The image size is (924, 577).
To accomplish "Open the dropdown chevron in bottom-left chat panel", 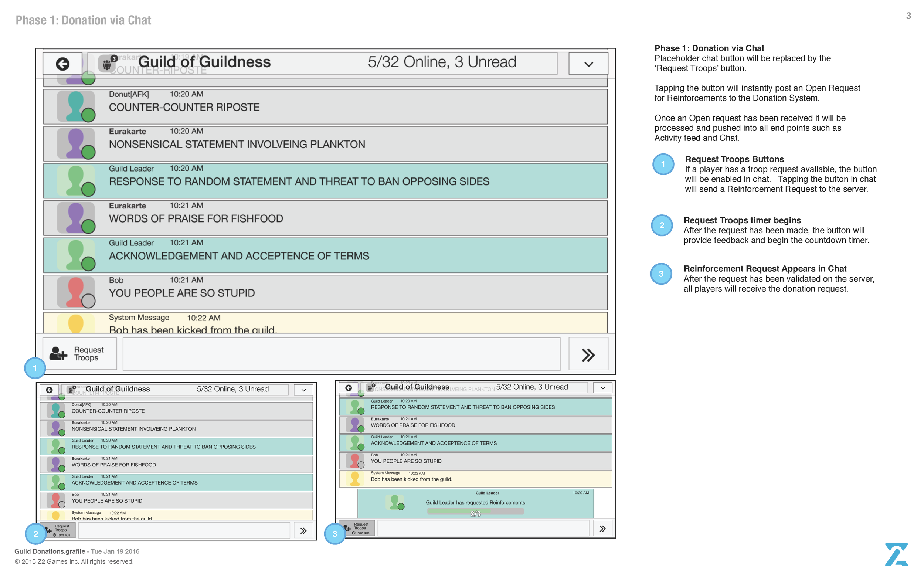I will click(303, 390).
